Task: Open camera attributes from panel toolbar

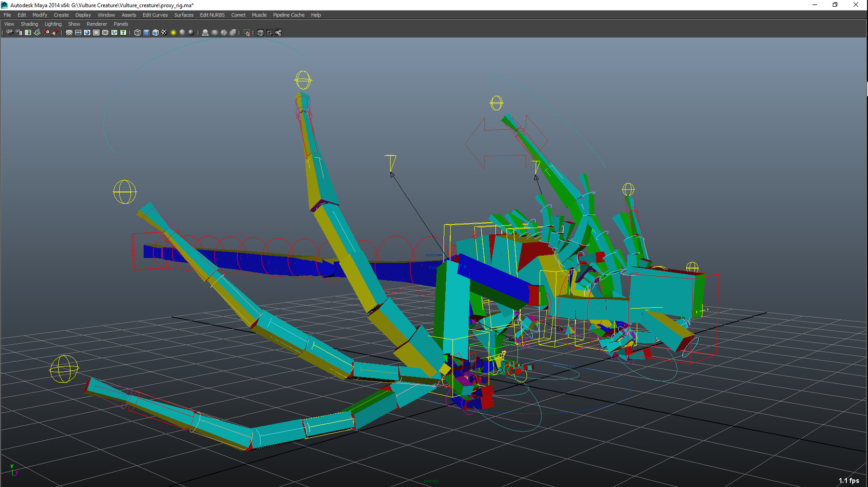Action: (x=18, y=33)
